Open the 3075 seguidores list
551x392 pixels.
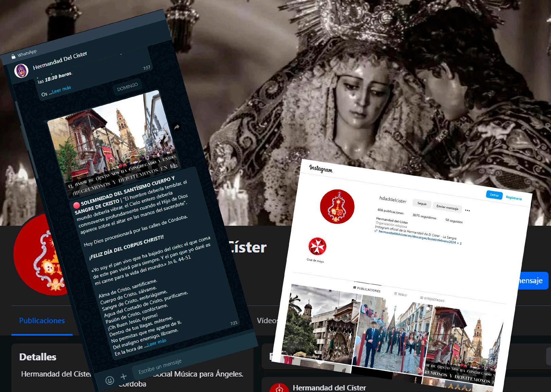point(424,216)
